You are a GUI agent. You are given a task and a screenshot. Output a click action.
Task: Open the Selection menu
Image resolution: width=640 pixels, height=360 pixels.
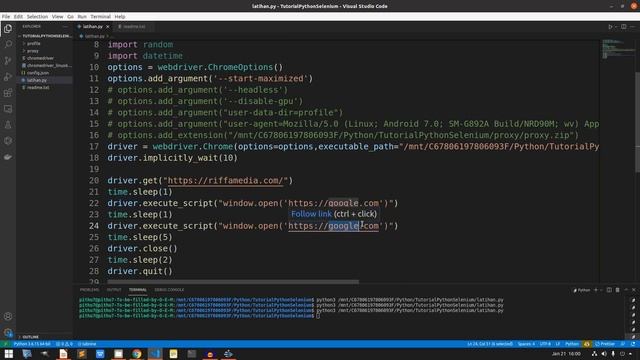pyautogui.click(x=37, y=17)
